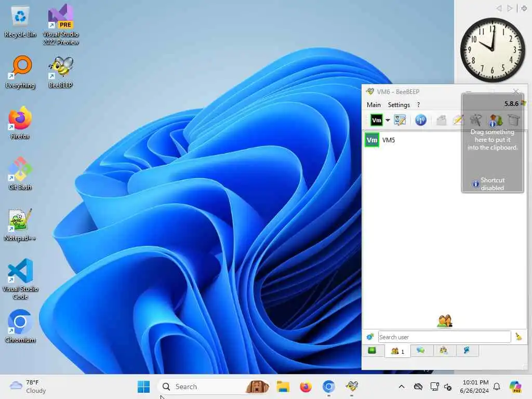The height and width of the screenshot is (399, 532).
Task: Open the Settings menu in BeeBEEP
Action: pos(398,105)
